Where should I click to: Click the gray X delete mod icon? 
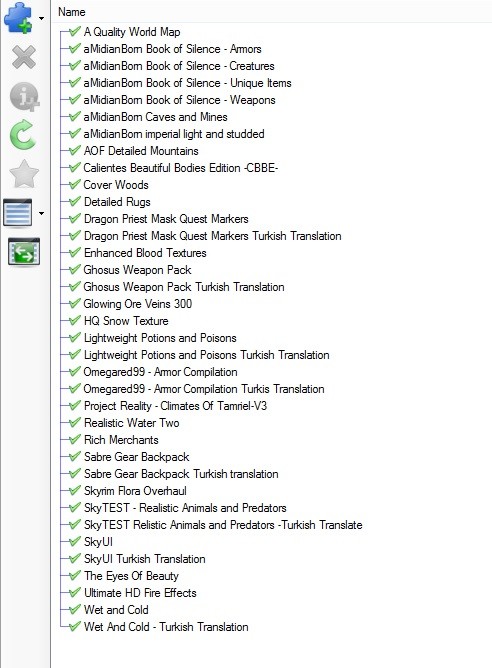[24, 57]
